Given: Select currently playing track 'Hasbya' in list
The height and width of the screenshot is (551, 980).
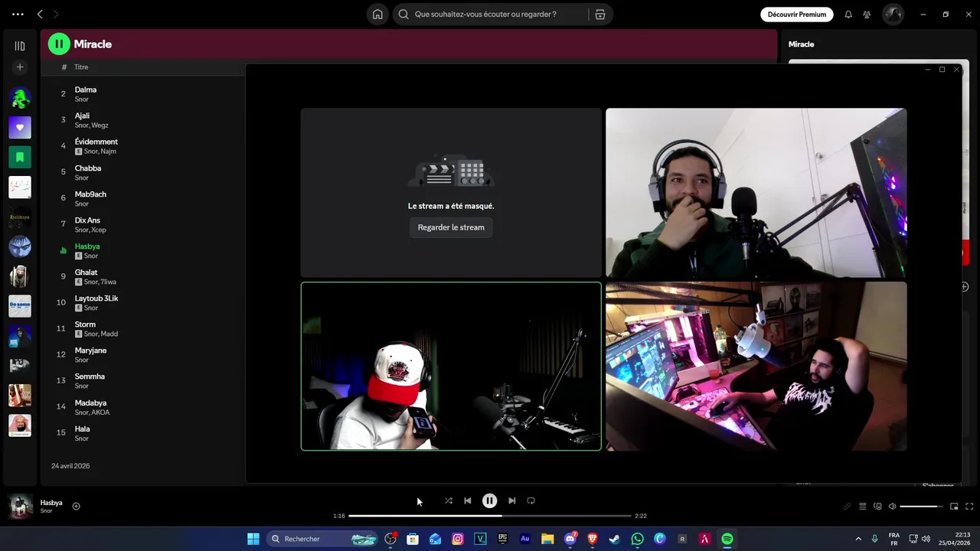Looking at the screenshot, I should point(87,246).
